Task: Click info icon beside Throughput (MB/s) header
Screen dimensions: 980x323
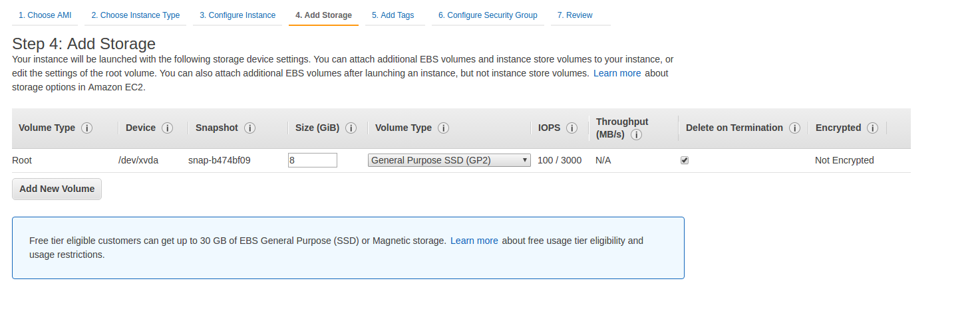Action: [x=636, y=135]
